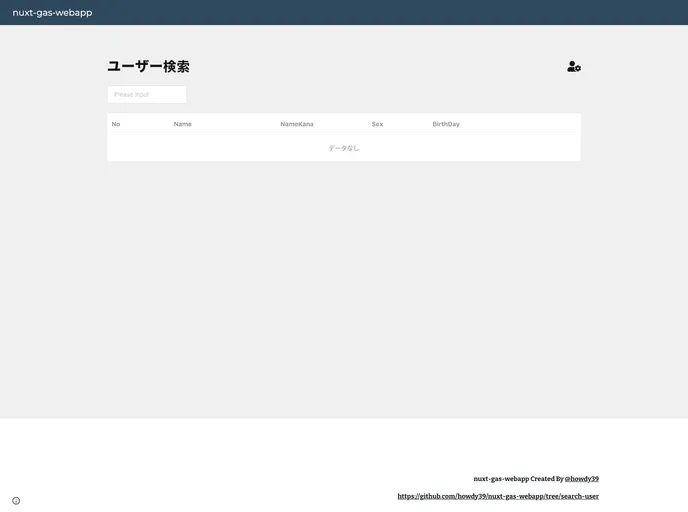Click the info icon in bottom-left corner

click(x=16, y=501)
